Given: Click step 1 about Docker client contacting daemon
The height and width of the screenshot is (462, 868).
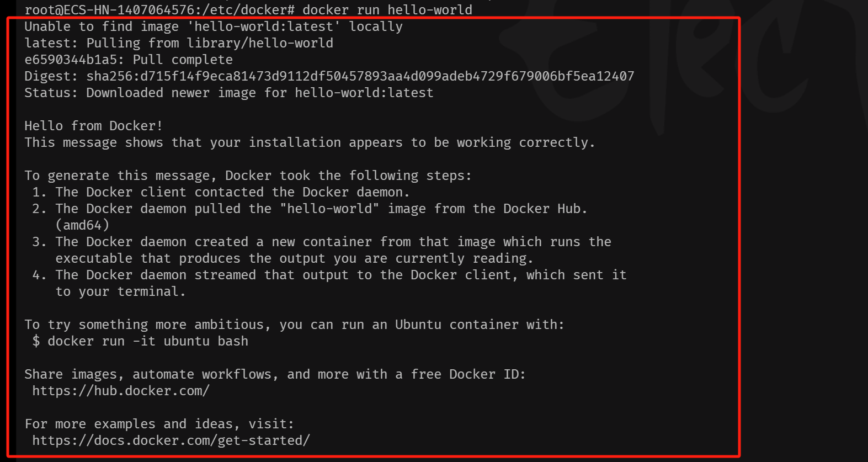Looking at the screenshot, I should click(221, 192).
